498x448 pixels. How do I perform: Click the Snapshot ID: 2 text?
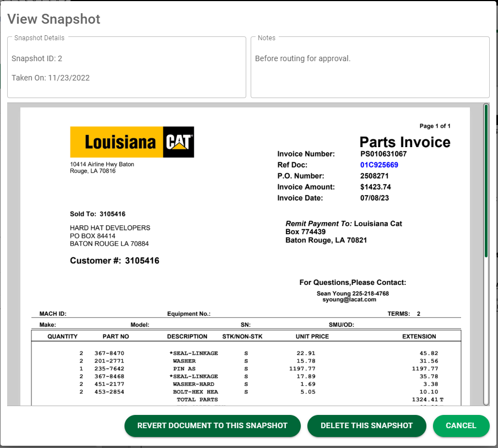click(37, 58)
